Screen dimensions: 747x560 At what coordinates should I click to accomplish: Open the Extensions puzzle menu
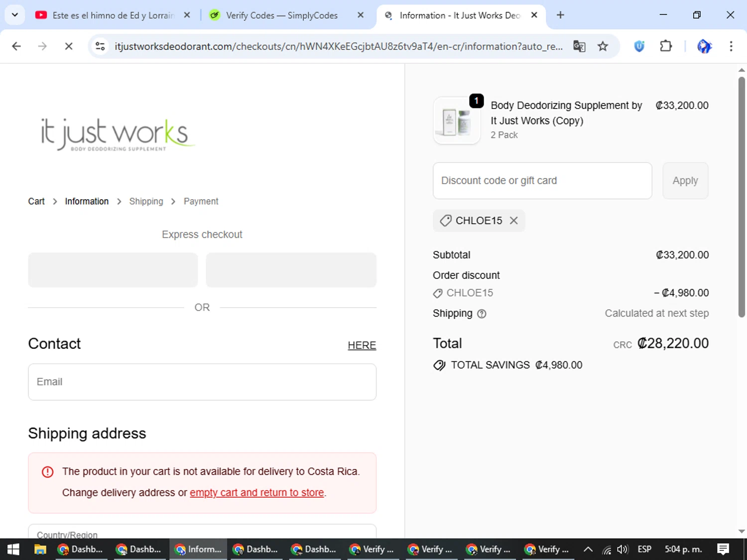point(666,46)
